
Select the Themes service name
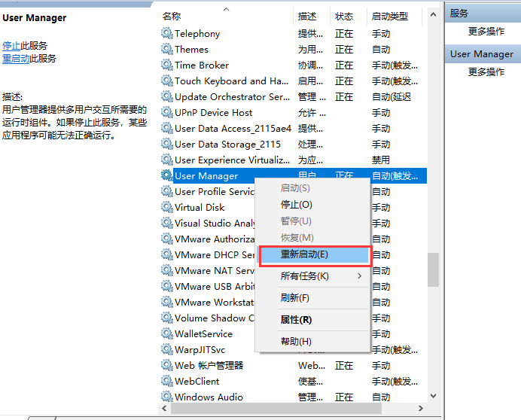coord(191,50)
